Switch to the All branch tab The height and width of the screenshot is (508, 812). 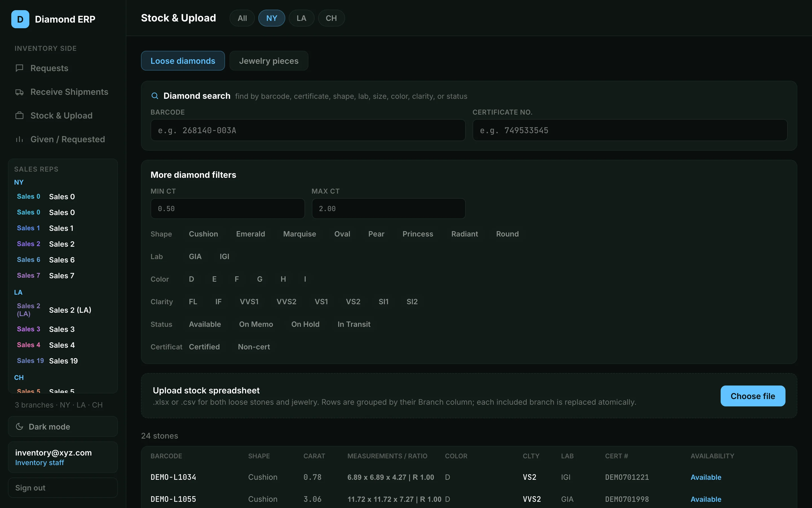click(242, 18)
